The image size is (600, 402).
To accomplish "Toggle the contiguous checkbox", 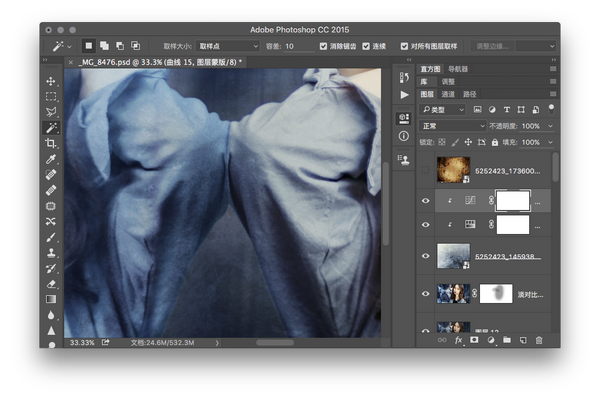I will [x=366, y=46].
